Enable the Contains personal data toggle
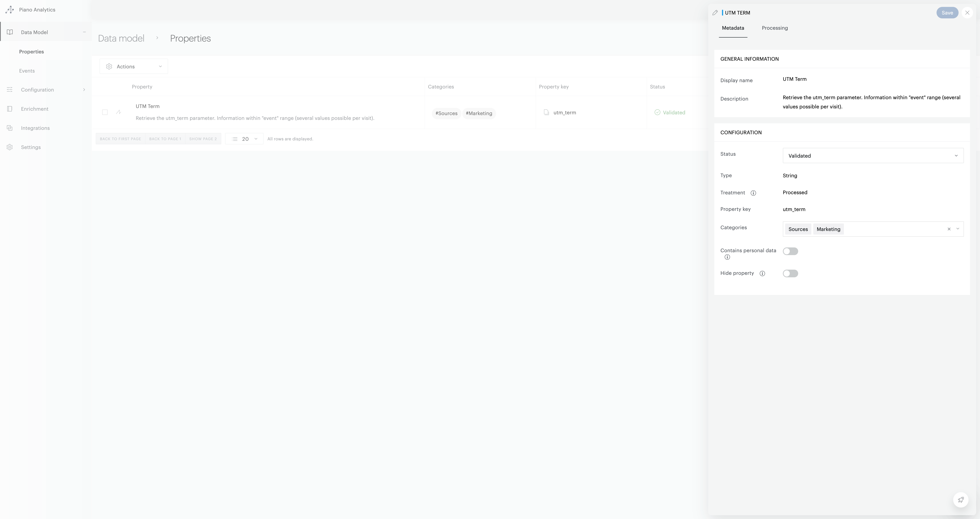 pyautogui.click(x=791, y=251)
